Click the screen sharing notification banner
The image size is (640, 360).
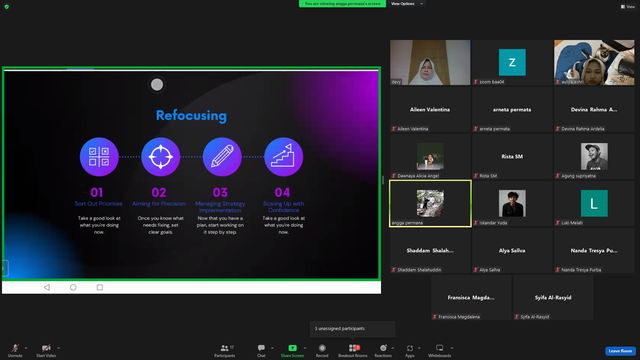pyautogui.click(x=342, y=4)
